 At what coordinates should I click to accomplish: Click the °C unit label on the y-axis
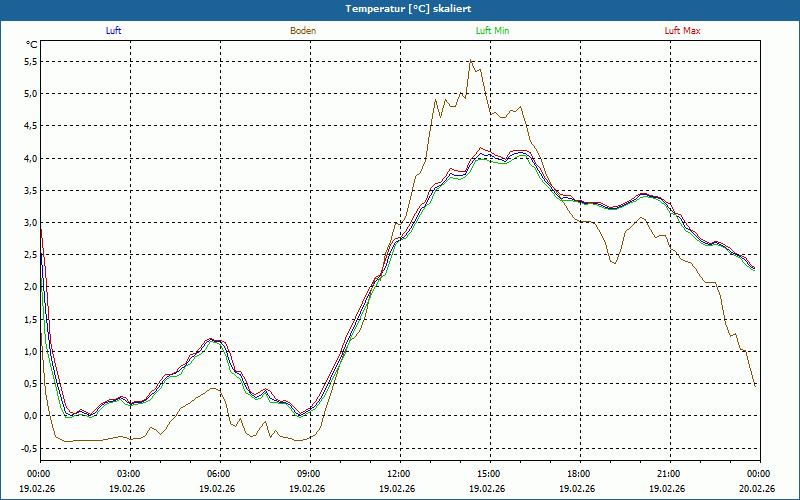pos(32,45)
